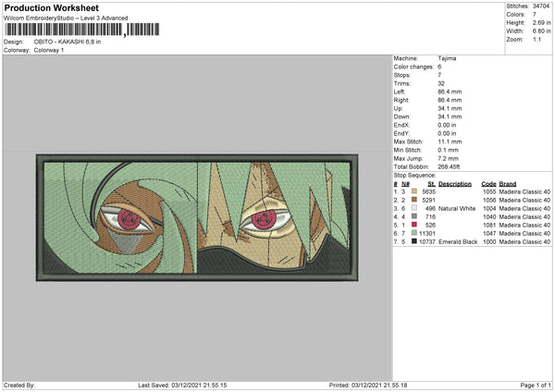Click the brown color swatch in stop 2
Image resolution: width=555 pixels, height=392 pixels.
tap(414, 200)
